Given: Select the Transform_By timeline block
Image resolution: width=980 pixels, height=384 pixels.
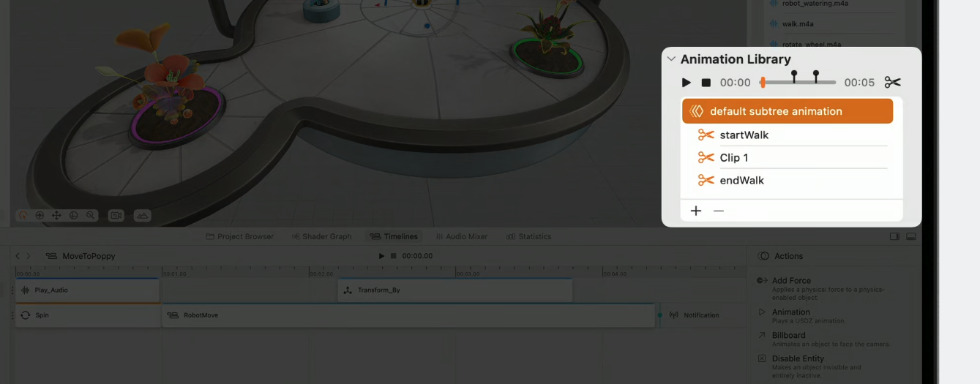Looking at the screenshot, I should (455, 290).
